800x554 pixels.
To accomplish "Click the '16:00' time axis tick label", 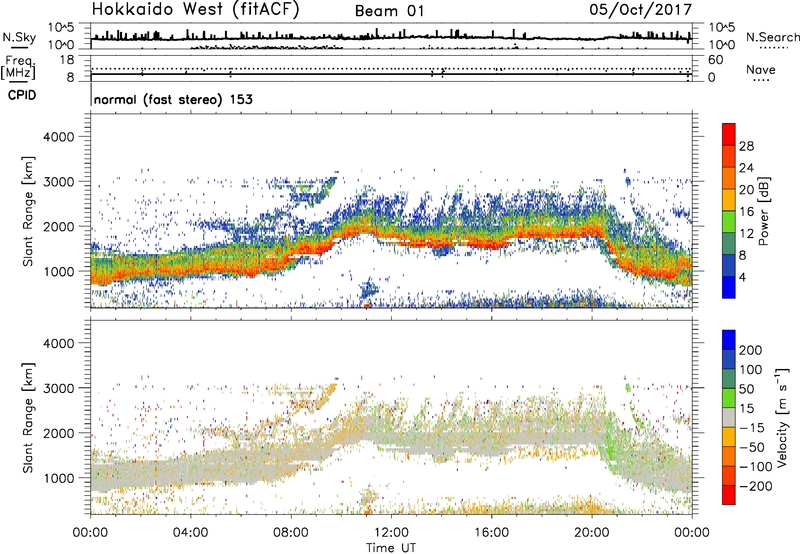I will point(492,533).
